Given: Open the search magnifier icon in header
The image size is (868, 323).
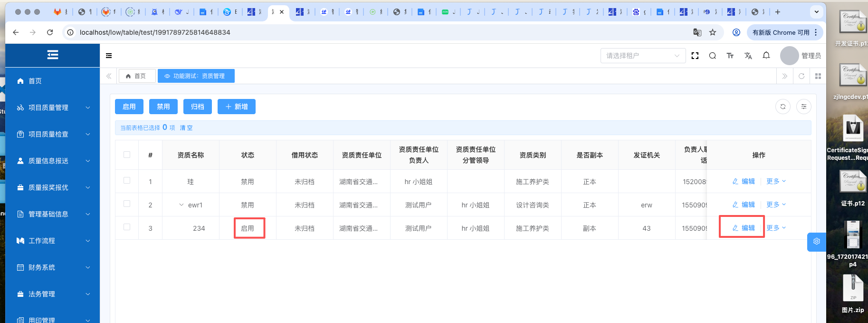Looking at the screenshot, I should tap(713, 56).
